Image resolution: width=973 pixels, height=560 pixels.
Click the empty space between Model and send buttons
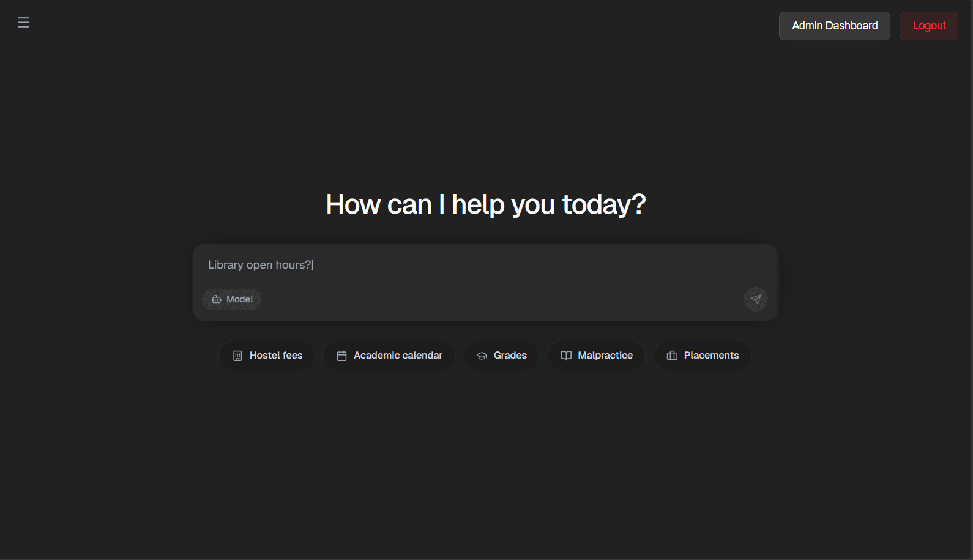[502, 299]
